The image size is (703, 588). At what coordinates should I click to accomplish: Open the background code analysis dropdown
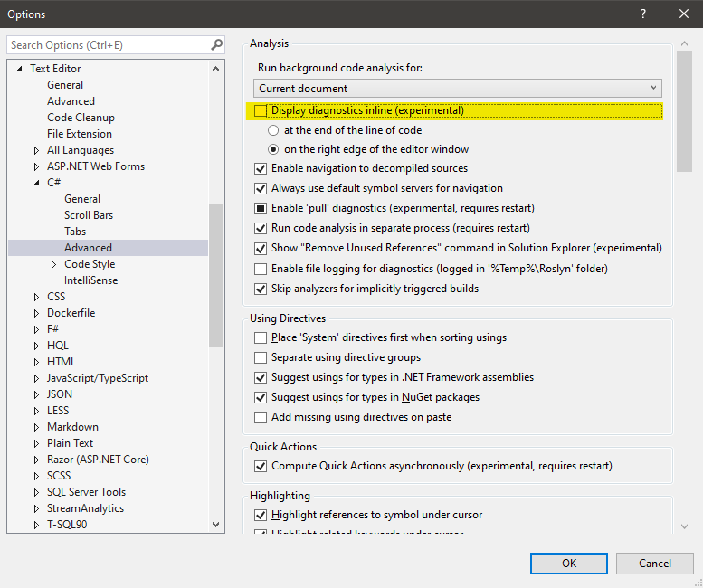[x=457, y=89]
